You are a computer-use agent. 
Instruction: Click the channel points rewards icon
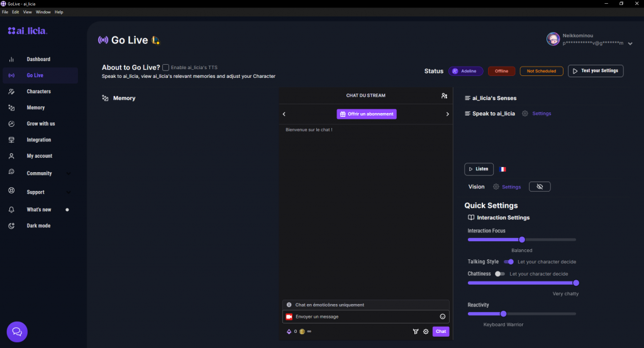pos(416,332)
